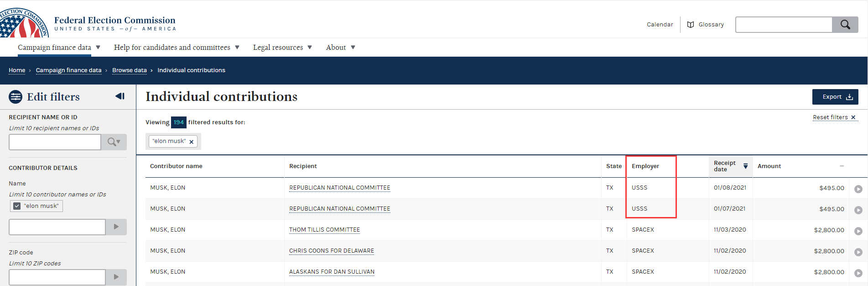Expand details for Chris Coons row
Viewport: 868px width, 286px height.
(858, 252)
